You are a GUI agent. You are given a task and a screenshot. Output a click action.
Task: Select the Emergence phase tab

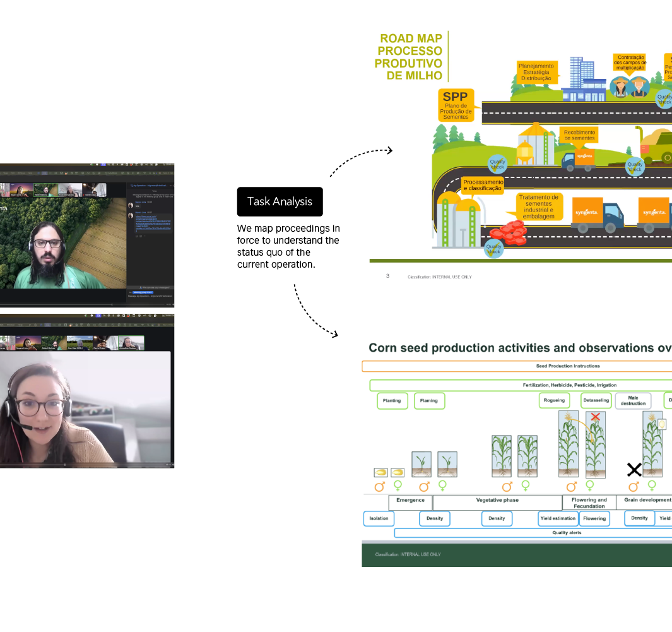click(x=410, y=501)
